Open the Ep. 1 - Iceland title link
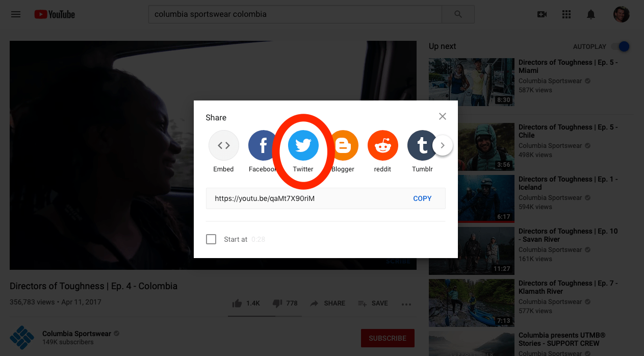The image size is (644, 356). 569,183
